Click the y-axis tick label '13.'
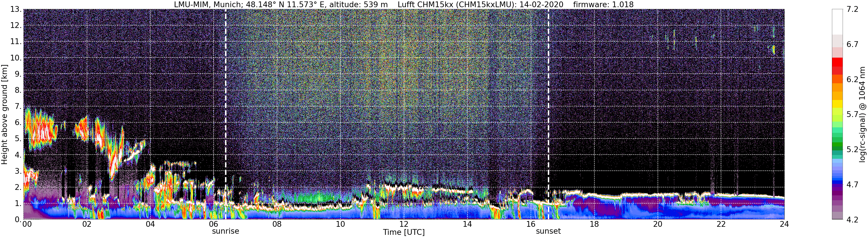The image size is (868, 238). click(16, 10)
